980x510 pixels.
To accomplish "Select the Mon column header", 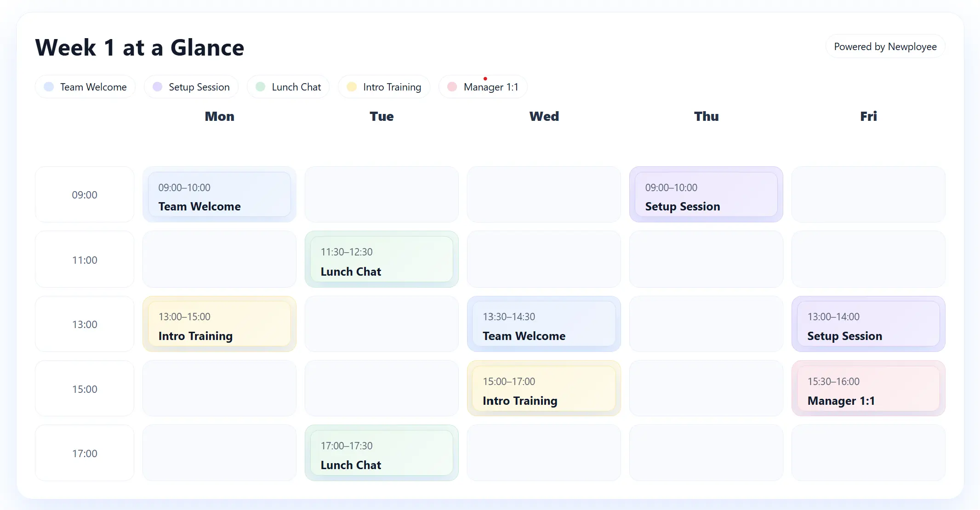I will (219, 116).
